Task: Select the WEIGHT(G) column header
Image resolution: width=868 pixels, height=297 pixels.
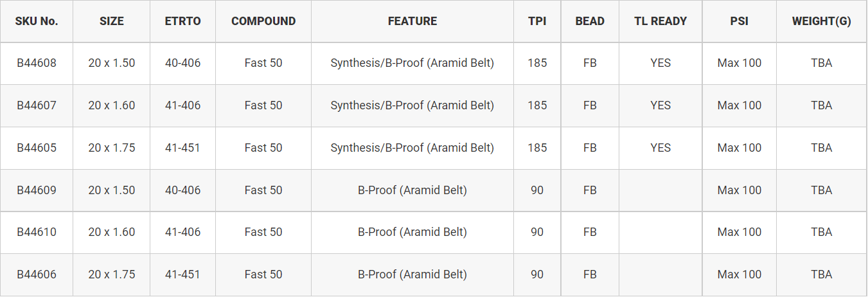Action: (x=822, y=21)
